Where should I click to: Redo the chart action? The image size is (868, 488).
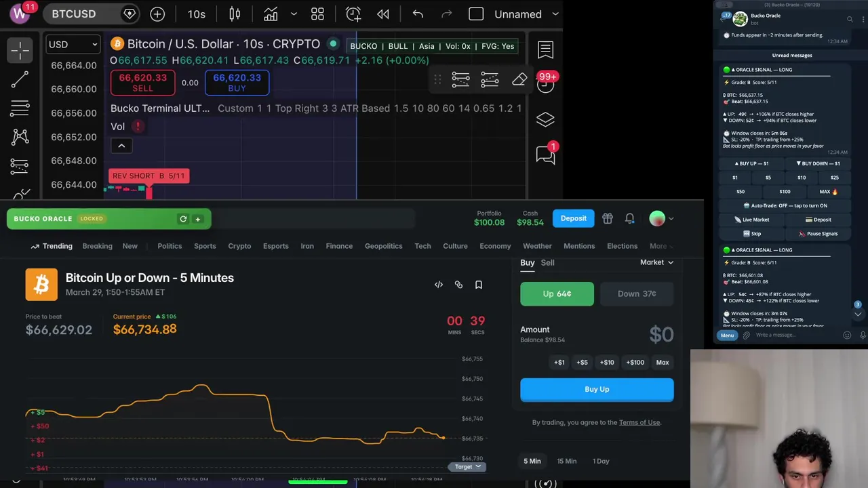(x=446, y=14)
